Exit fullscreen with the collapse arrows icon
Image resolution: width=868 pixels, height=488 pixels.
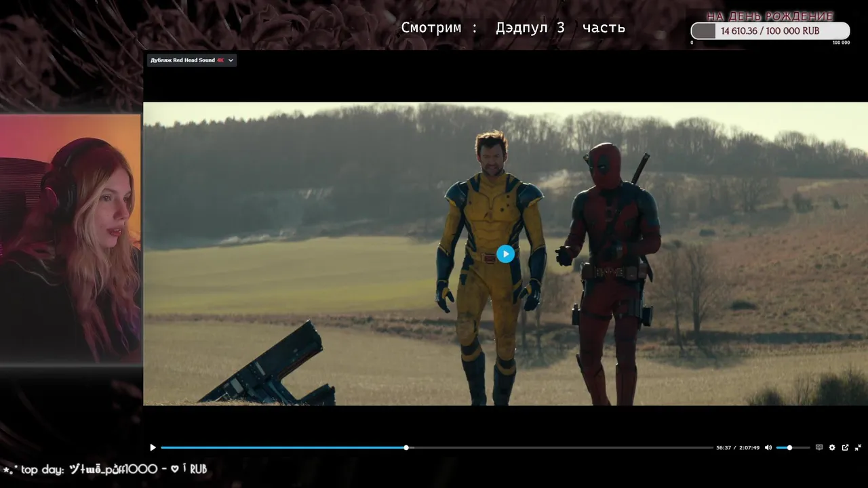pos(858,447)
